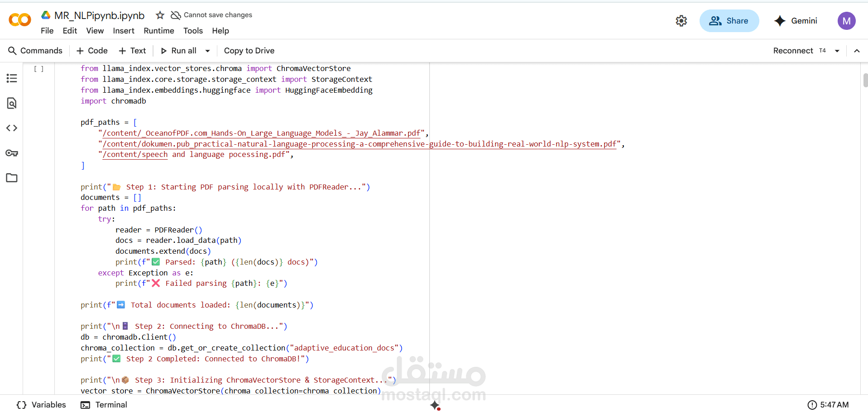This screenshot has width=868, height=412.
Task: Click the ChromaVectorStore import name
Action: 313,68
